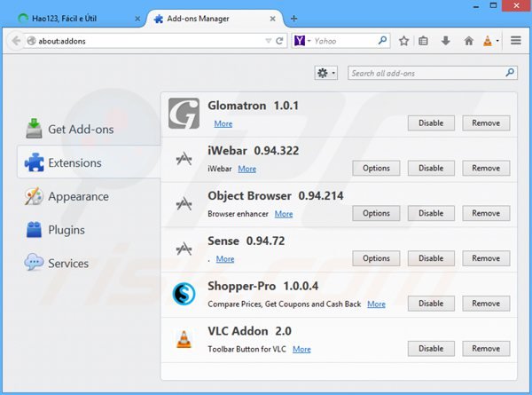This screenshot has height=395, width=532.
Task: Select the Extensions category
Action: click(x=90, y=162)
